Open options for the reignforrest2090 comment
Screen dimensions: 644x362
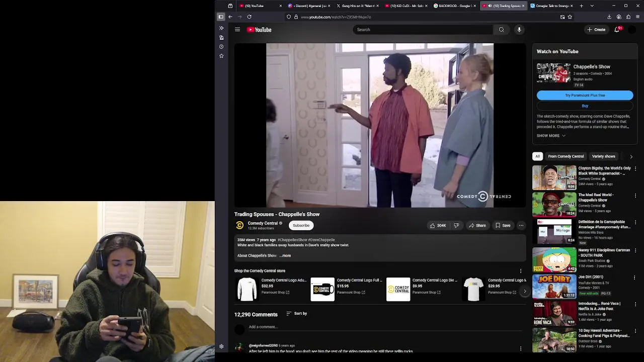pyautogui.click(x=521, y=348)
